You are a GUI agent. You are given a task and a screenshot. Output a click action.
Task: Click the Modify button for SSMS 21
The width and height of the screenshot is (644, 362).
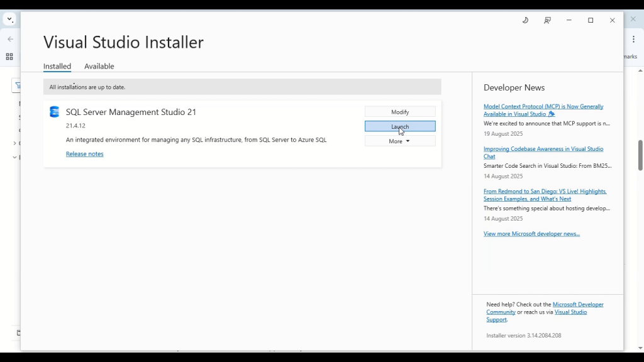(400, 112)
